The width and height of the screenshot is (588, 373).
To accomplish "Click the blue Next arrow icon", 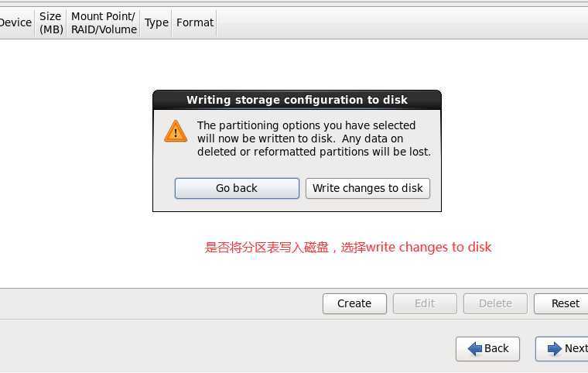I will (x=555, y=348).
